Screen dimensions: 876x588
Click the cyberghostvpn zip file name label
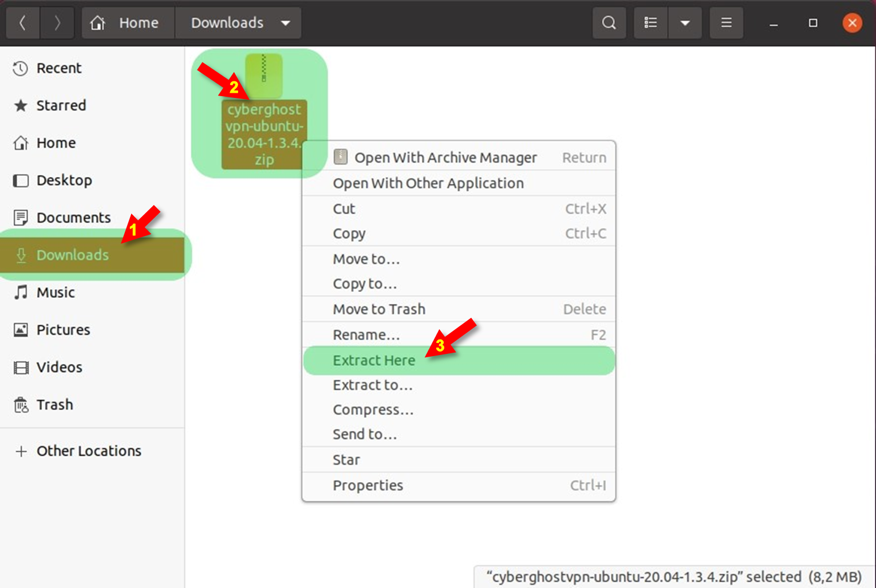click(x=264, y=135)
